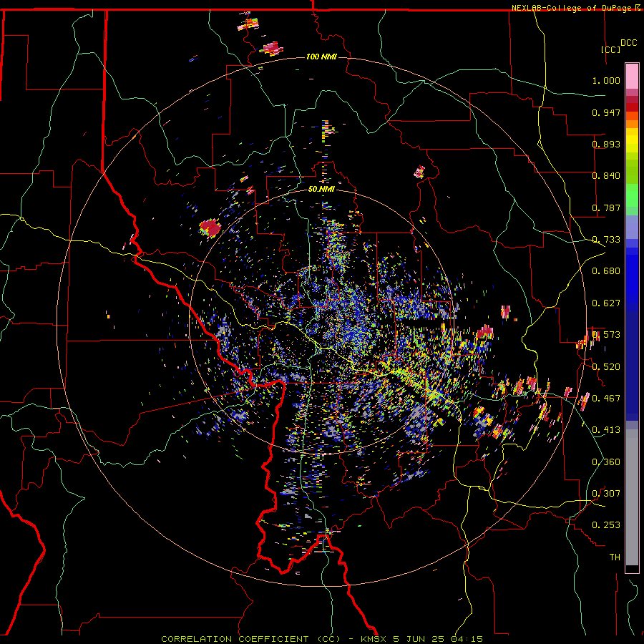Viewport: 644px width, 644px height.
Task: Click the 0.627 legend value
Action: (606, 303)
